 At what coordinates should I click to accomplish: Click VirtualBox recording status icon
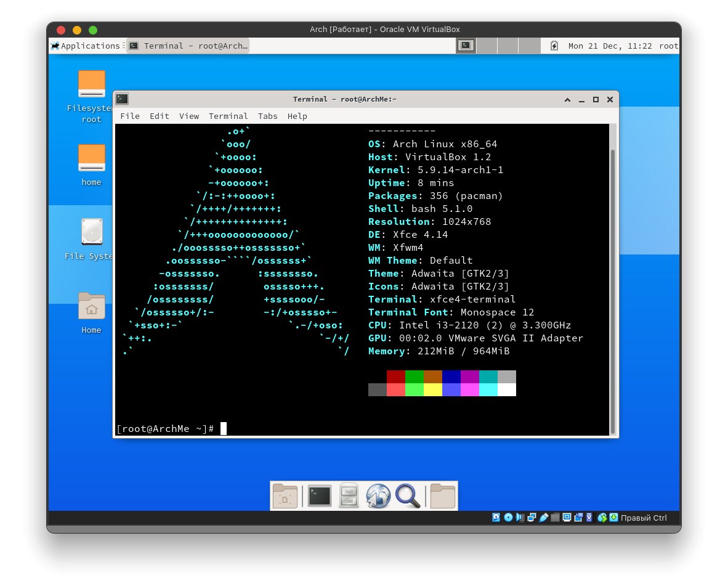[x=578, y=517]
